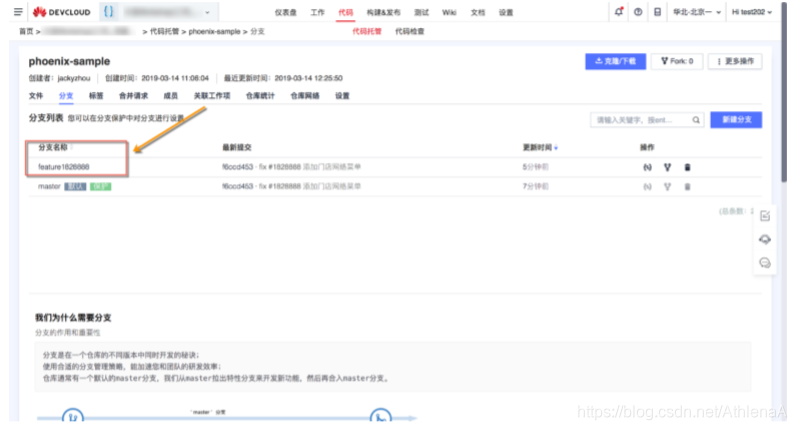The height and width of the screenshot is (430, 797).
Task: Open the chat bubble icon on right sidebar
Action: tap(765, 263)
